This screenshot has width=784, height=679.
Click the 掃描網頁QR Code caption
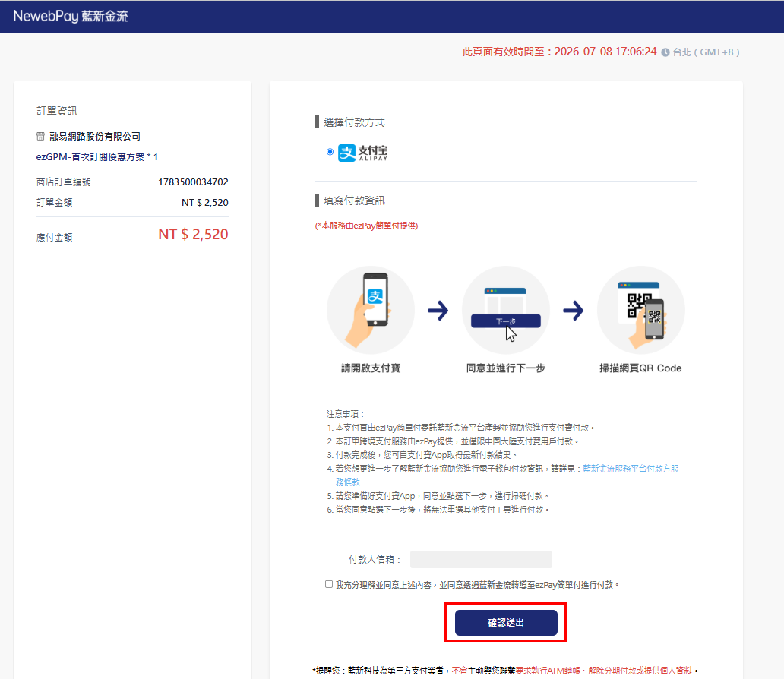(640, 368)
